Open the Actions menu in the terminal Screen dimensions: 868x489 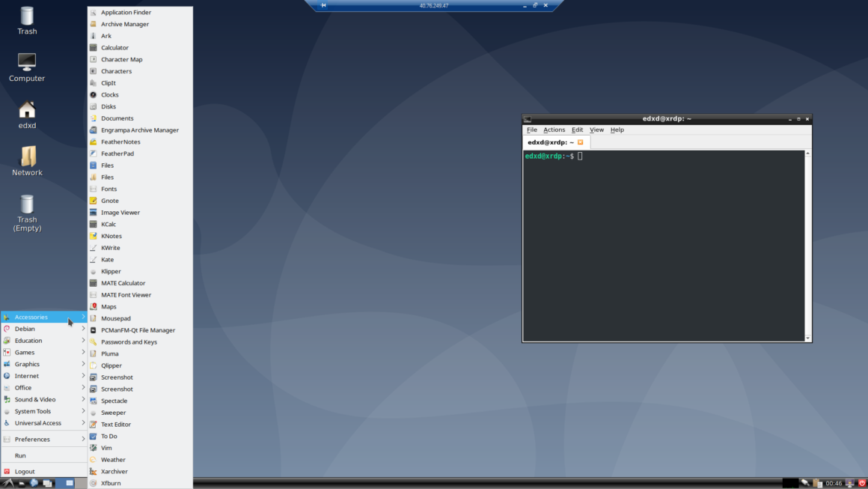[554, 130]
